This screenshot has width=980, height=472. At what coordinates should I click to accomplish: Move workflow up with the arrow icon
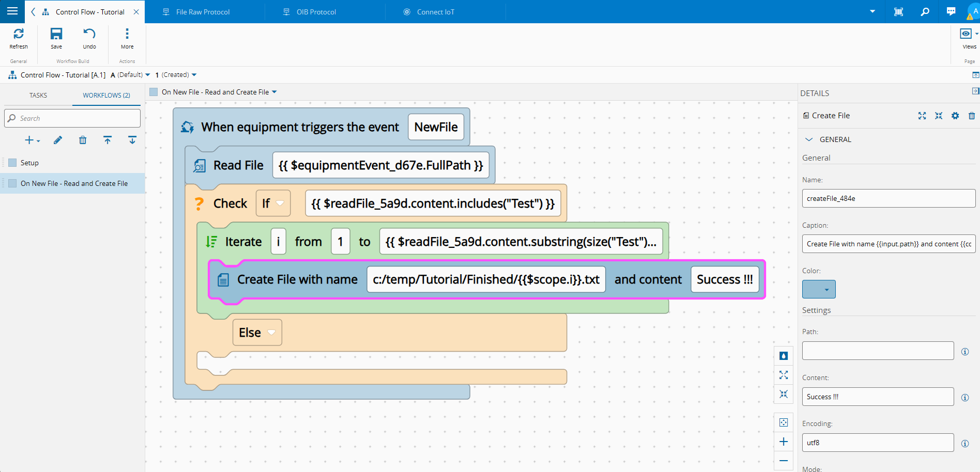pos(108,140)
